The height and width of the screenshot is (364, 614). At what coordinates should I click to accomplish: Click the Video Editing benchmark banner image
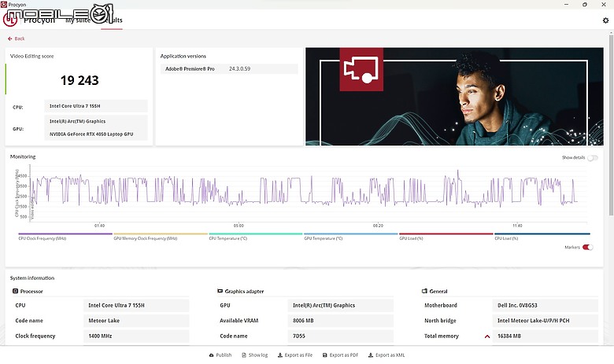click(454, 97)
